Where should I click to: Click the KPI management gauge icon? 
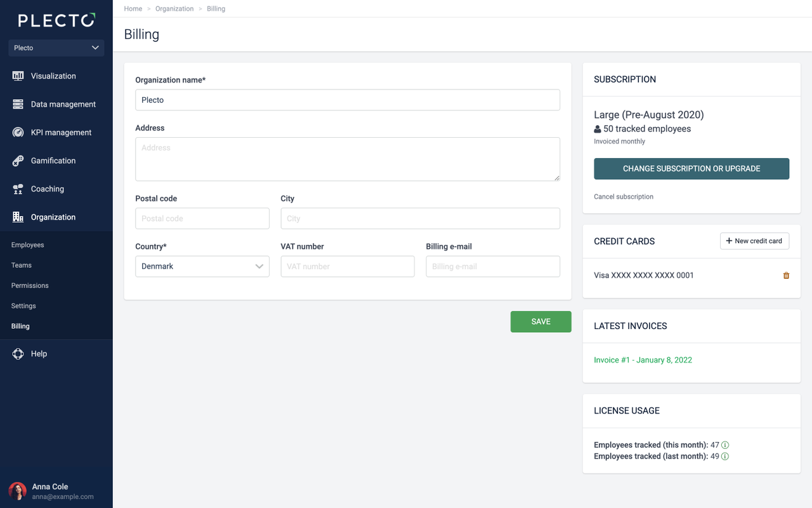[18, 133]
